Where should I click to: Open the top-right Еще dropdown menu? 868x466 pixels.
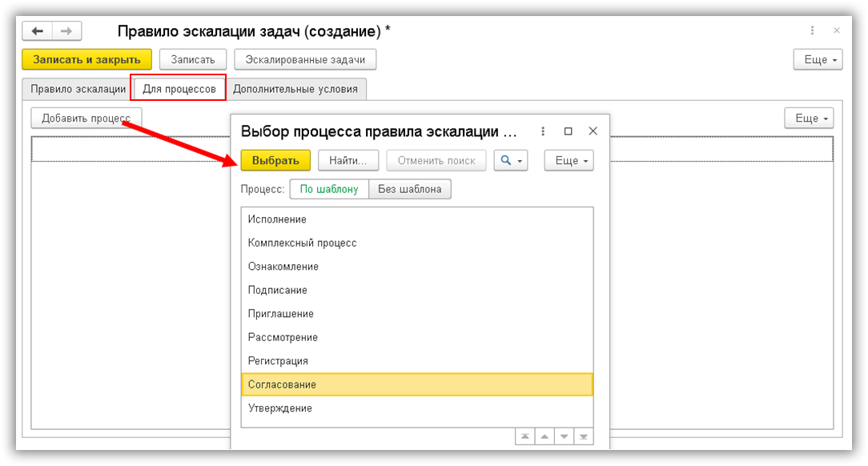pyautogui.click(x=818, y=60)
